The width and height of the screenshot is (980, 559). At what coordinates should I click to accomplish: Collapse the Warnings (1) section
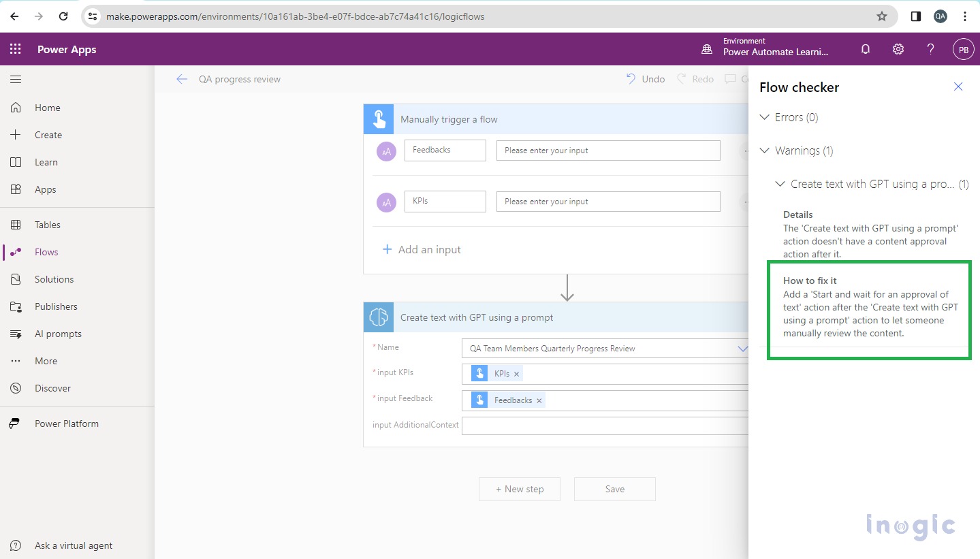765,150
